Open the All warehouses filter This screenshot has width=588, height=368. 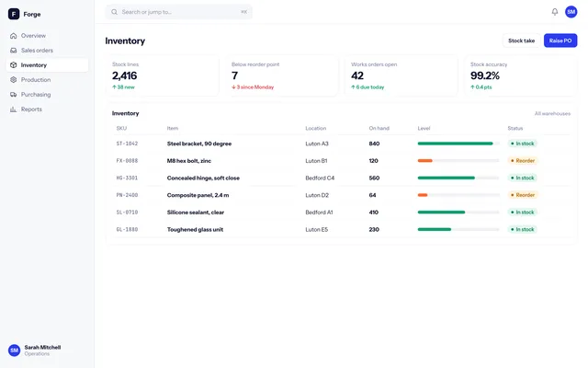[552, 113]
